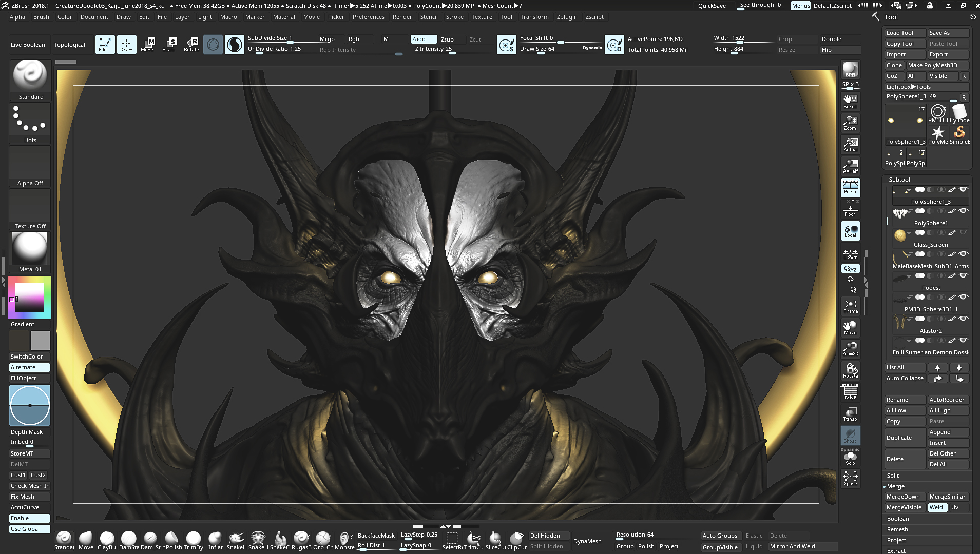Select the Zoom canvas tool

click(850, 123)
